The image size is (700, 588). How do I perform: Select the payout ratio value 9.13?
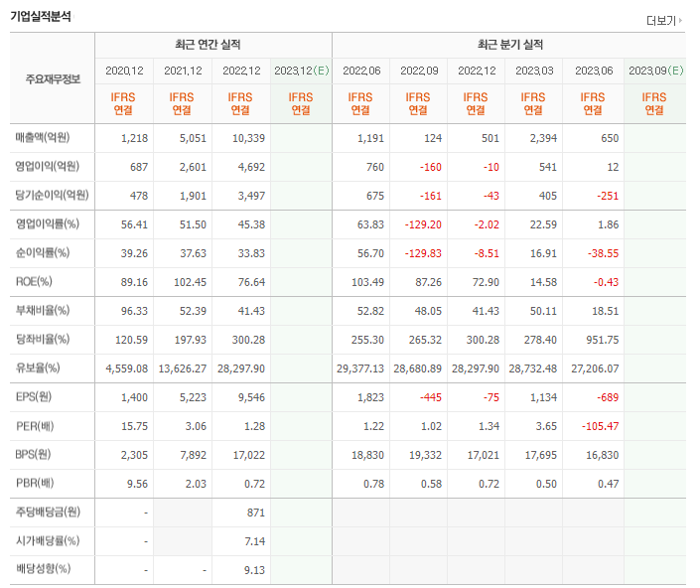click(x=254, y=570)
